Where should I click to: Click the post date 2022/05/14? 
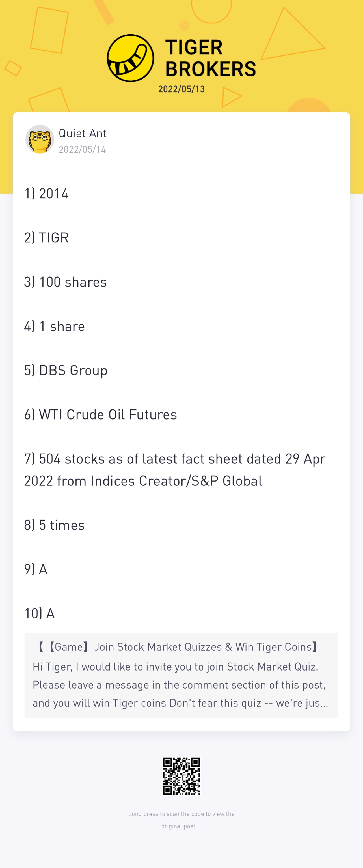point(82,149)
